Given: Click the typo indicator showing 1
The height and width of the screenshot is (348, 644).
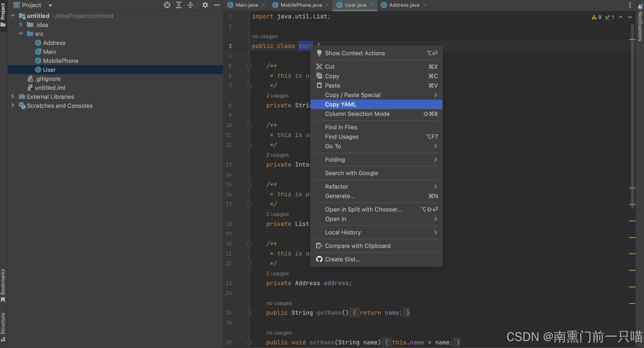Looking at the screenshot, I should (x=610, y=17).
